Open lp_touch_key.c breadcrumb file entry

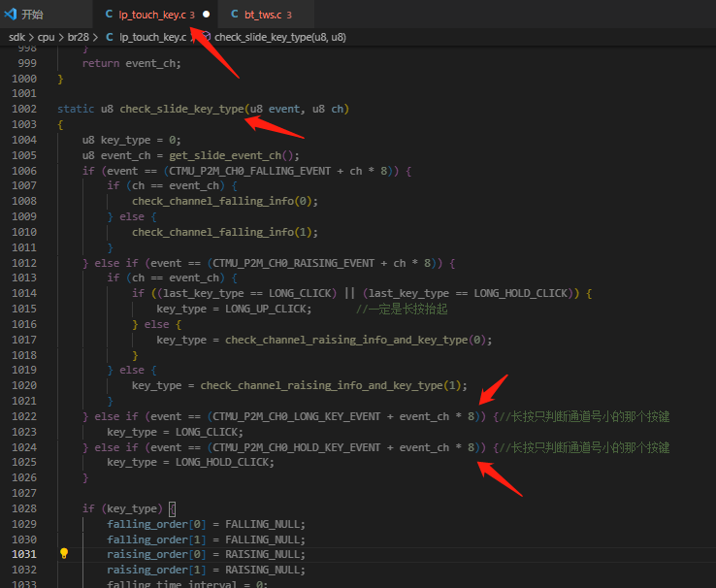[x=153, y=37]
